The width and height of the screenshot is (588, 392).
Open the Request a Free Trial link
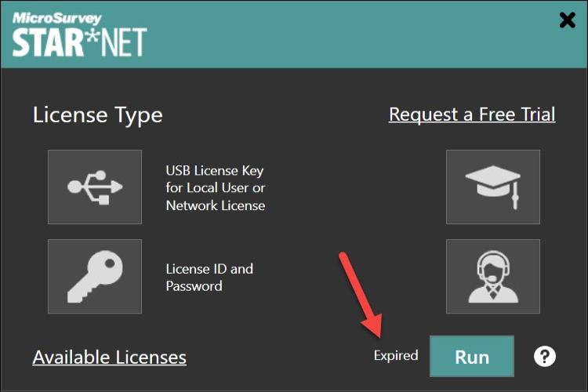(x=472, y=114)
